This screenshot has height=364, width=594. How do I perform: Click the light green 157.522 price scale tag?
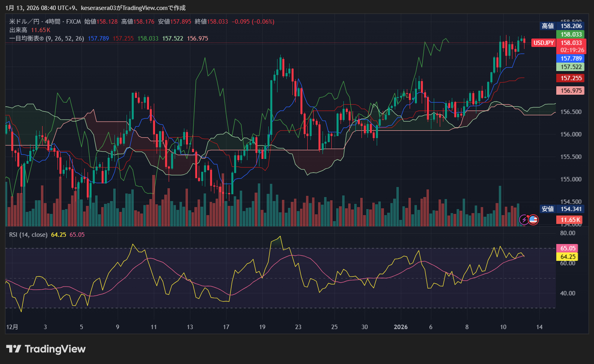[x=571, y=67]
